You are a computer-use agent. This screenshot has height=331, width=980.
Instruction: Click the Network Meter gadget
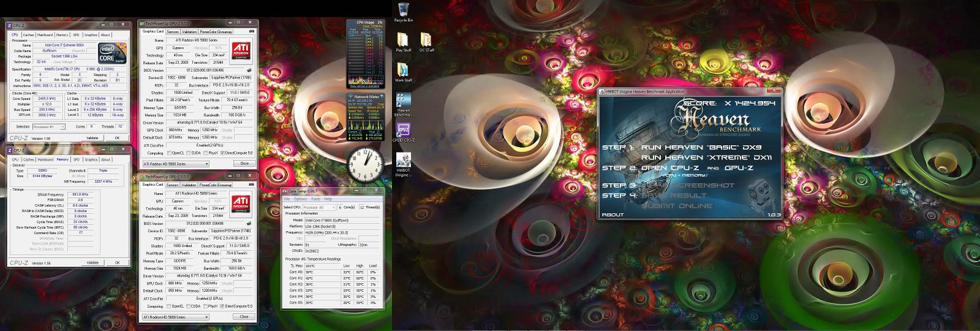(367, 118)
